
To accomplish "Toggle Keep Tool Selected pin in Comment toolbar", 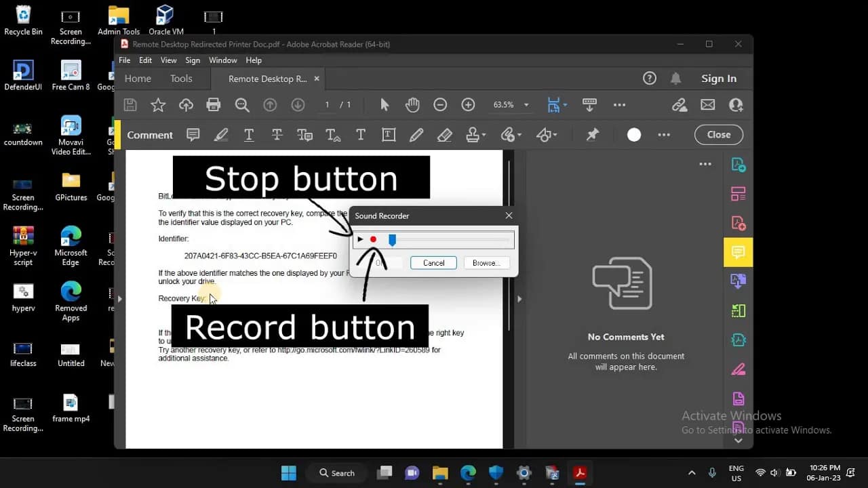I will pos(591,134).
